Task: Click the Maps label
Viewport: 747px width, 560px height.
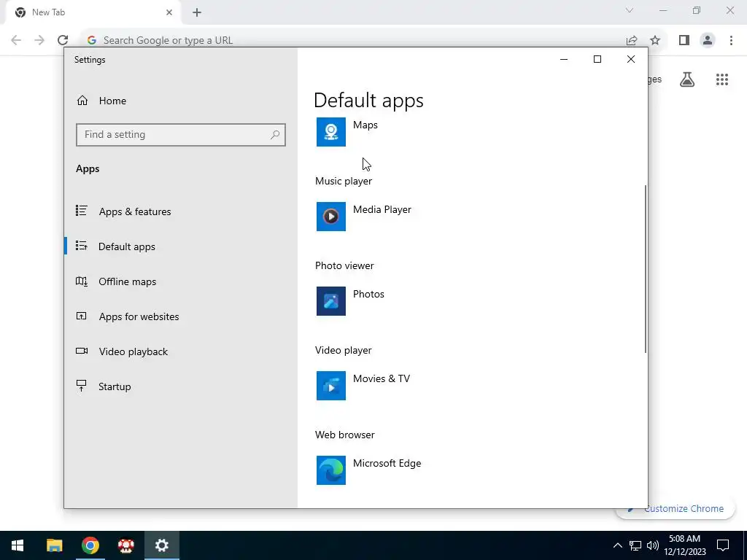Action: pyautogui.click(x=365, y=125)
